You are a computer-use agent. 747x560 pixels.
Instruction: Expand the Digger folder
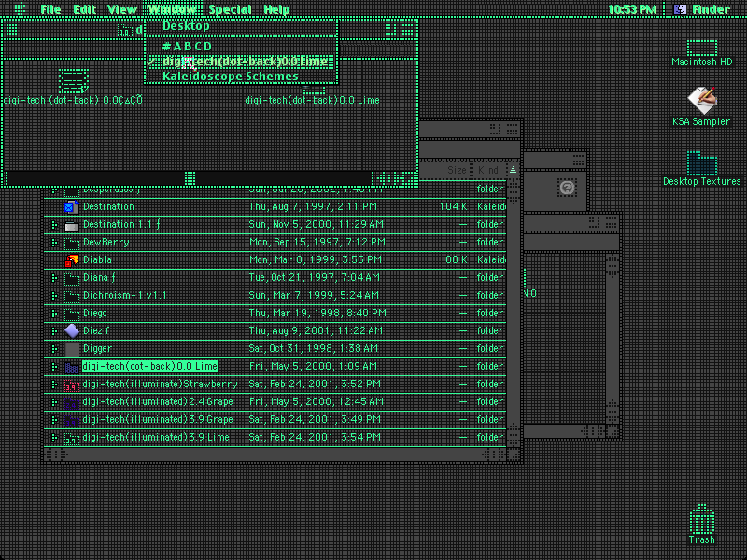point(54,348)
